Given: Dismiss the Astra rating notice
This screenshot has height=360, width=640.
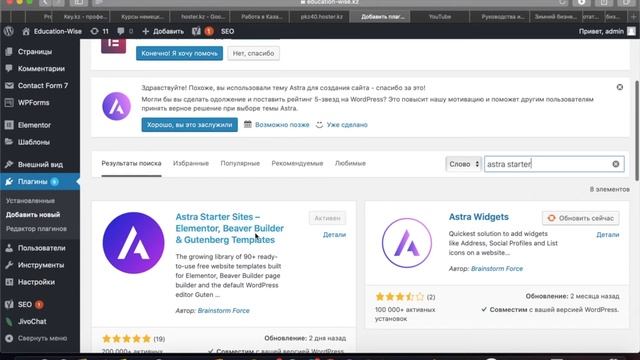Looking at the screenshot, I should (620, 87).
